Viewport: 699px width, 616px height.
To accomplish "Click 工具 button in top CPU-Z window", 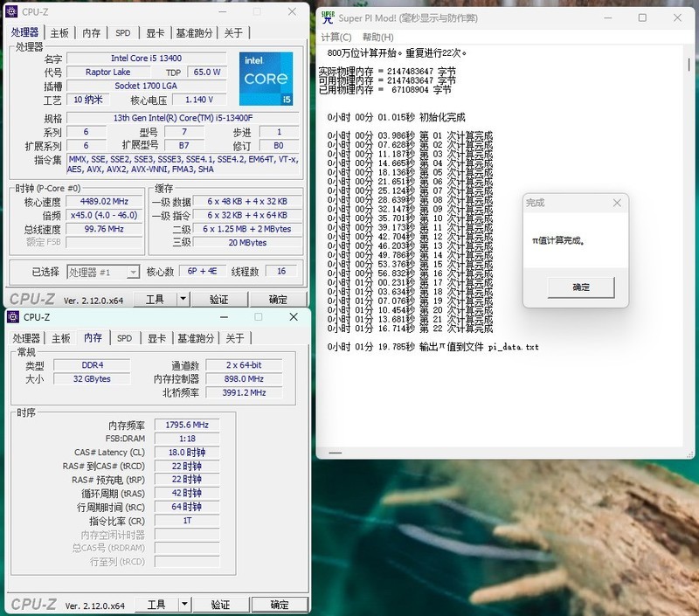I will [156, 300].
